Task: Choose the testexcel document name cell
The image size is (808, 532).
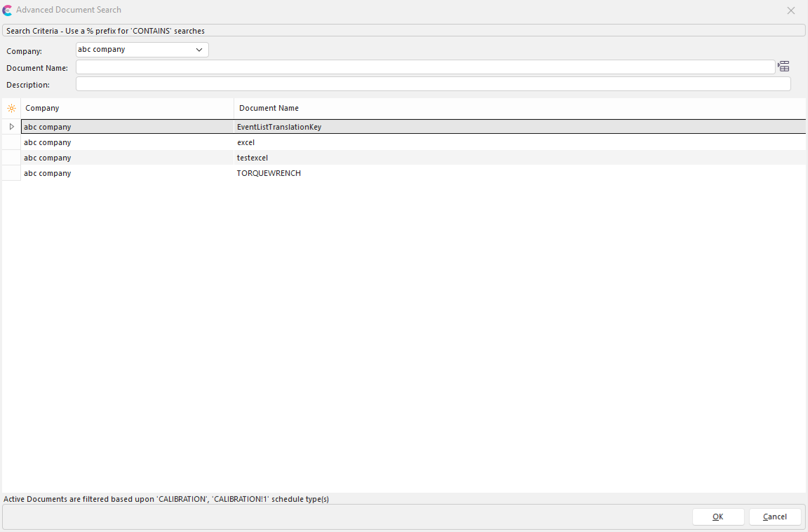Action: click(252, 158)
